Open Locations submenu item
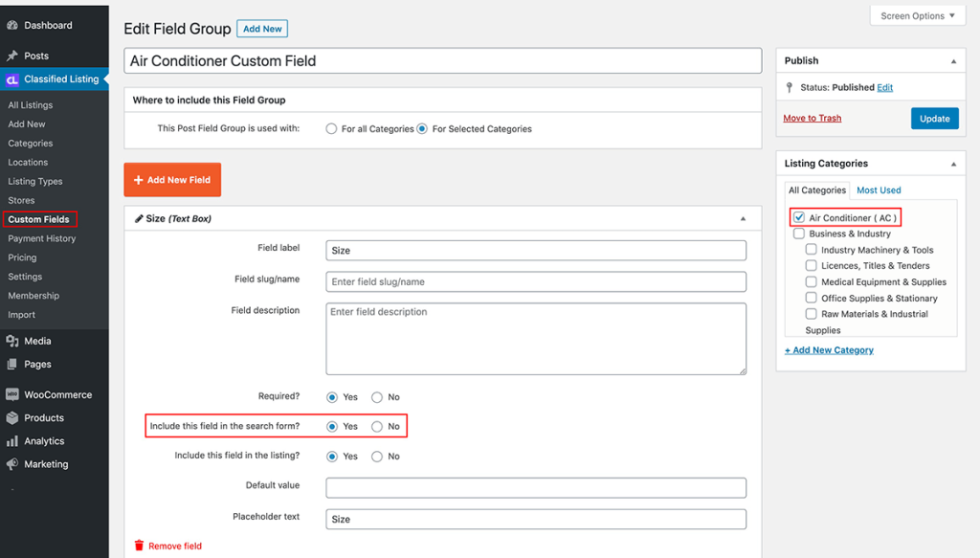The height and width of the screenshot is (558, 980). tap(28, 163)
